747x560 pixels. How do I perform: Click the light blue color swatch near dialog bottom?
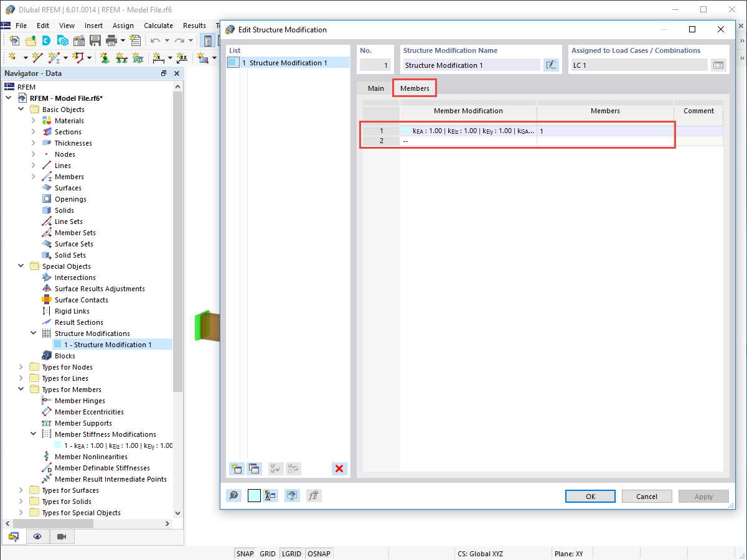click(x=253, y=495)
